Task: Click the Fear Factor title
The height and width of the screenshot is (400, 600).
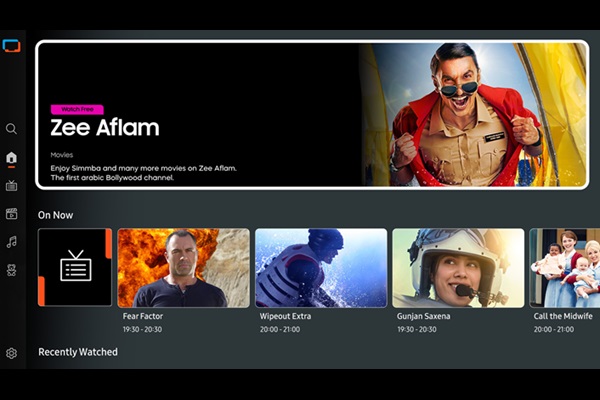Action: [143, 316]
